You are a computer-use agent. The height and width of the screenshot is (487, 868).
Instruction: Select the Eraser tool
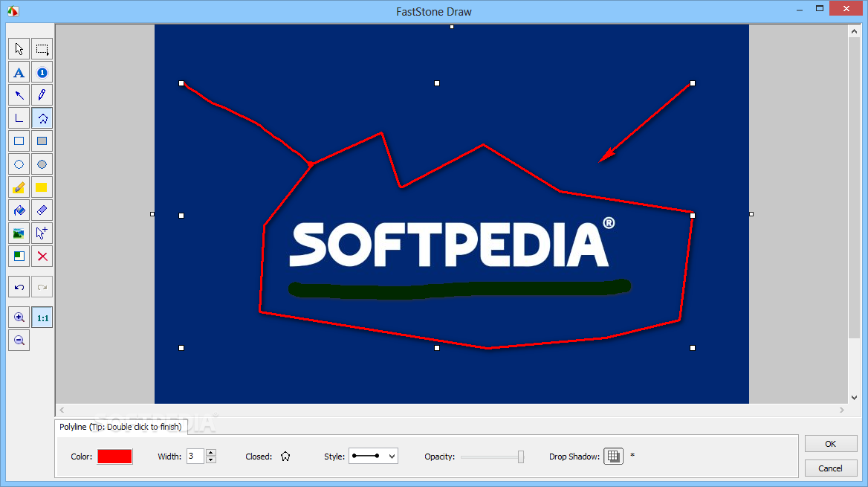coord(42,210)
